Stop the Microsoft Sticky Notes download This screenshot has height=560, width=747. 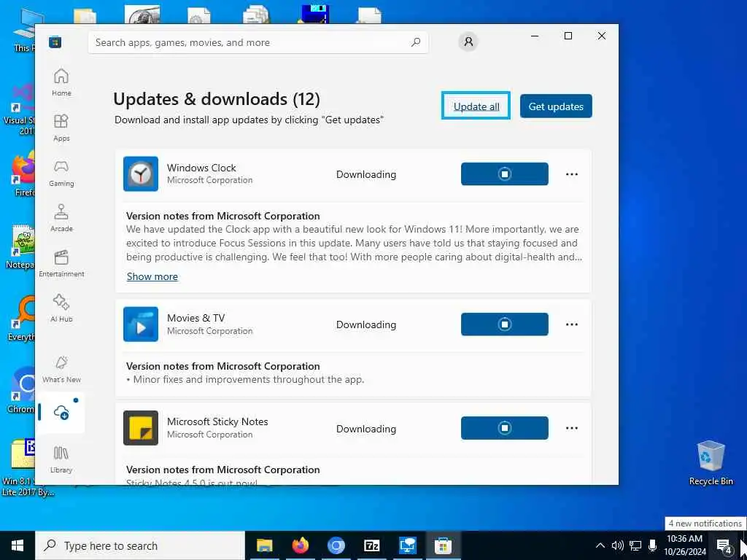505,428
